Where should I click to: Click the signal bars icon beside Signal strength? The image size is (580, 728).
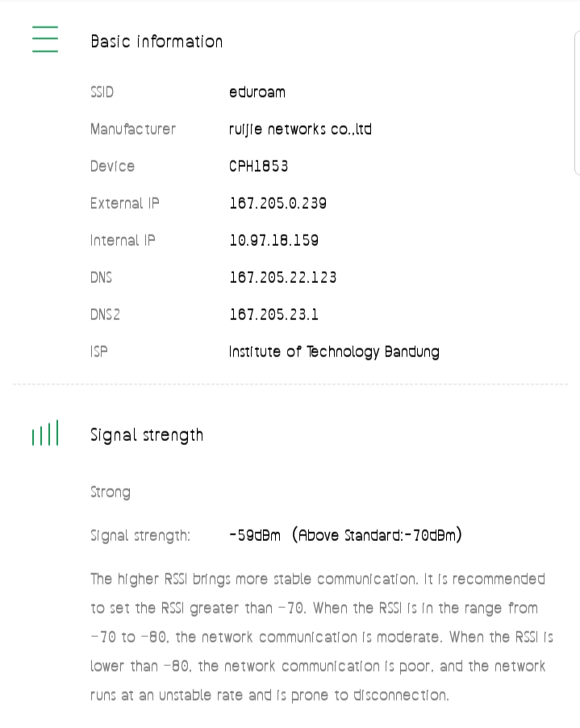pos(45,435)
